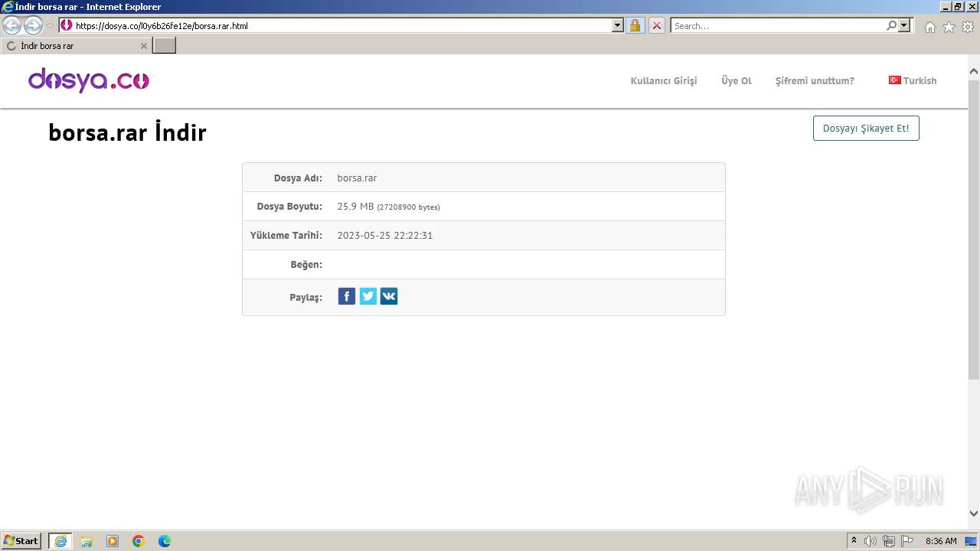
Task: Stop page loading with the X button
Action: (657, 25)
